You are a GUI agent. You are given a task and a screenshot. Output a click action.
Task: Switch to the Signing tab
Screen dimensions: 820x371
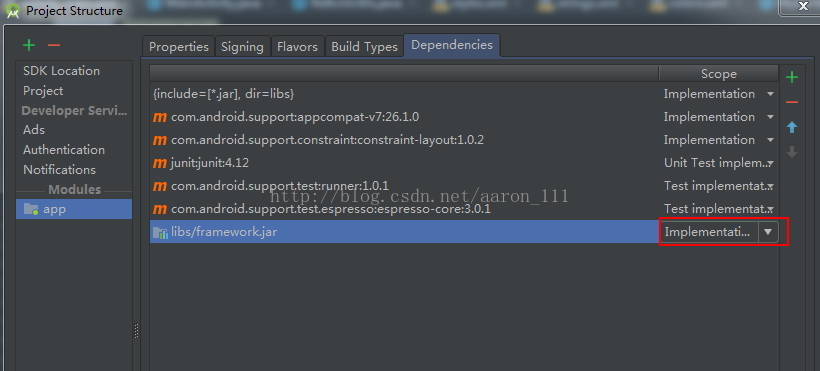click(242, 47)
